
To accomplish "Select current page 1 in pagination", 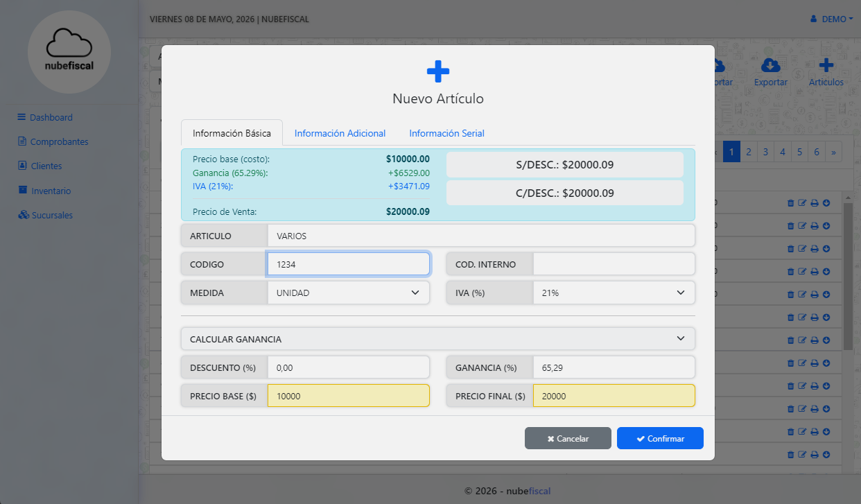I will 731,151.
